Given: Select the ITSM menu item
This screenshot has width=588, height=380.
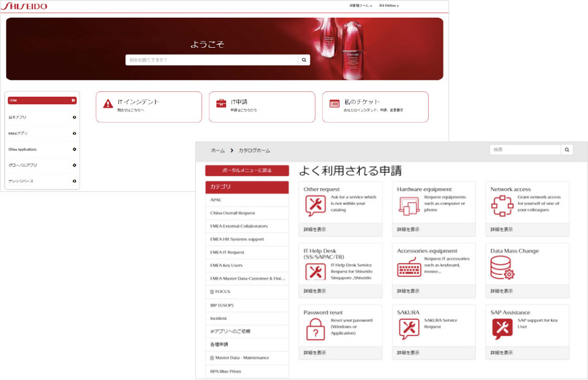Looking at the screenshot, I should pos(42,101).
